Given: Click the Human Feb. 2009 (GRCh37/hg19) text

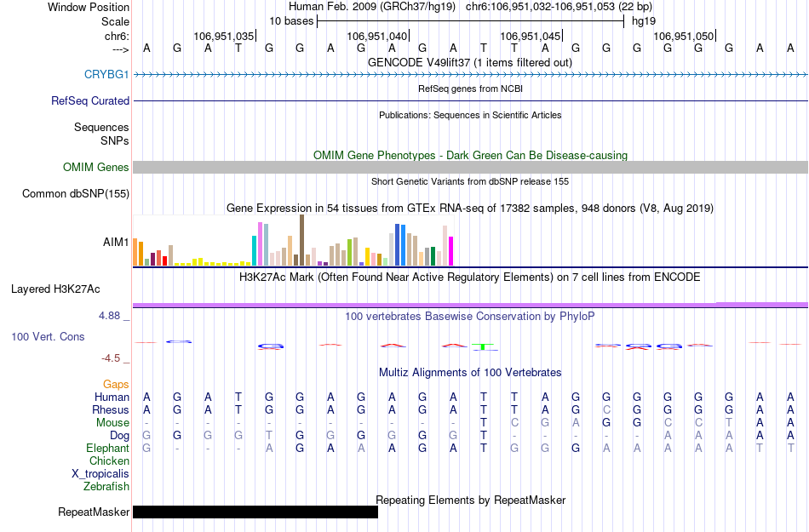Looking at the screenshot, I should (x=372, y=7).
